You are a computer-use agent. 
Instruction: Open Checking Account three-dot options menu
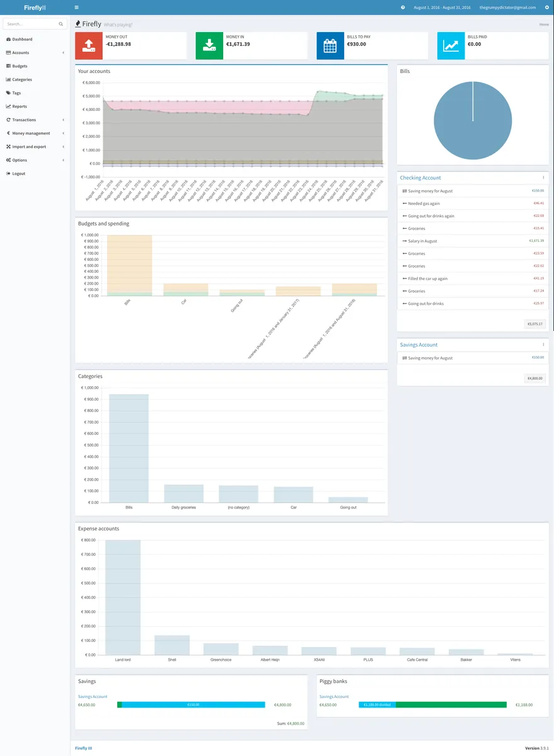(x=543, y=178)
